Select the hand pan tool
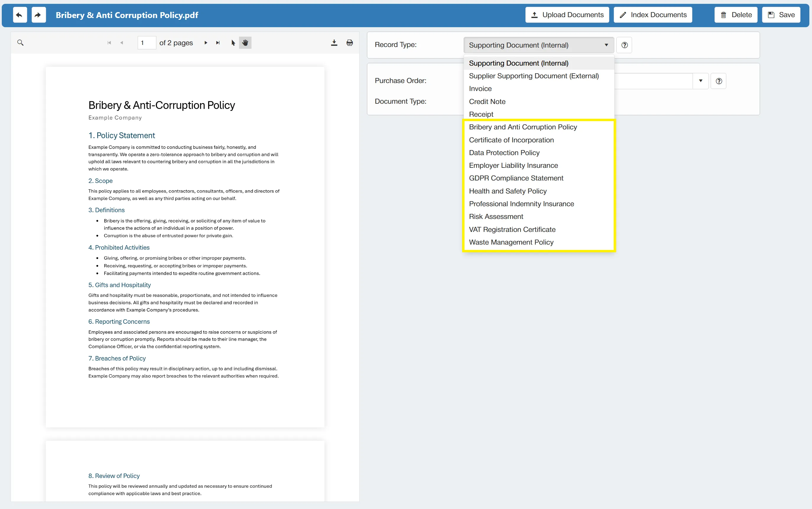812x509 pixels. click(x=245, y=43)
